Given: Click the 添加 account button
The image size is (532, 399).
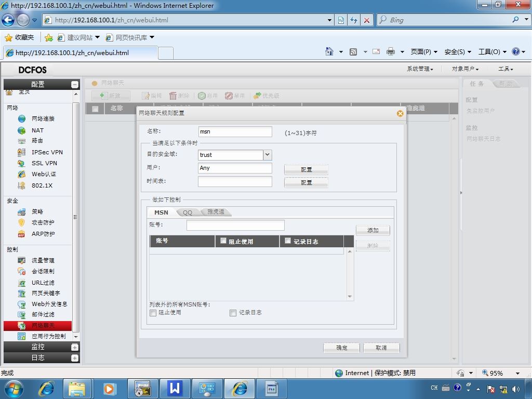Looking at the screenshot, I should coord(373,230).
